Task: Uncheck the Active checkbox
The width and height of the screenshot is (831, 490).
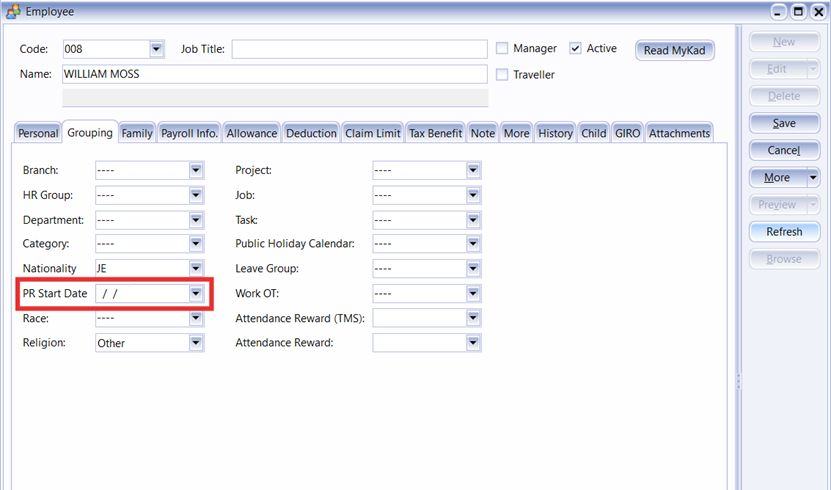Action: click(576, 48)
